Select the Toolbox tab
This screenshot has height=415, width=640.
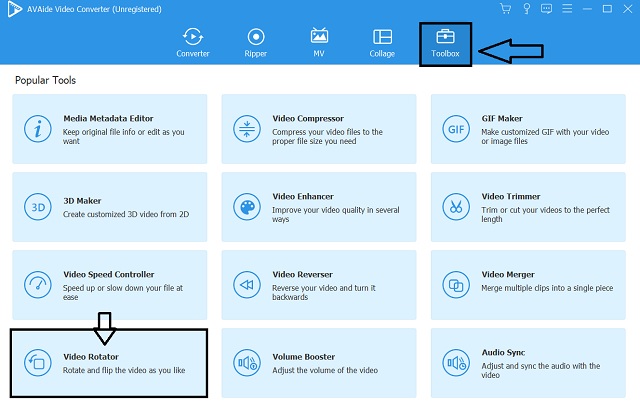click(x=445, y=44)
